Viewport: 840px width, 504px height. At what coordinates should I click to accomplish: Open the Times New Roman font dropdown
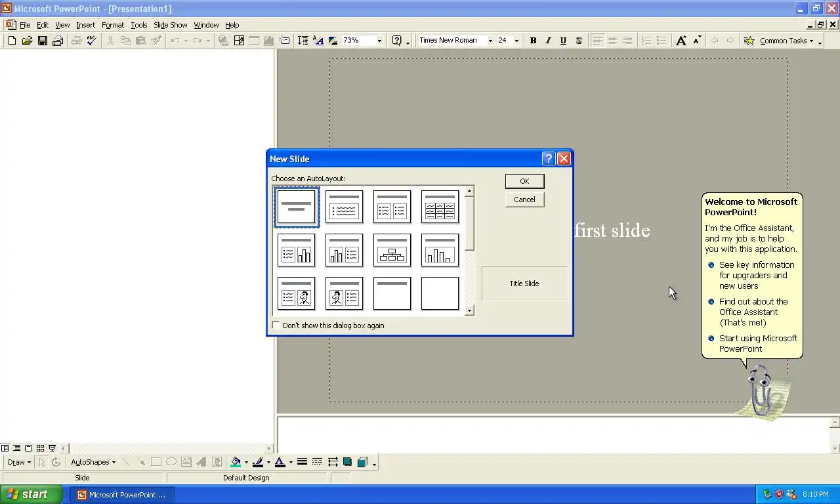click(490, 41)
